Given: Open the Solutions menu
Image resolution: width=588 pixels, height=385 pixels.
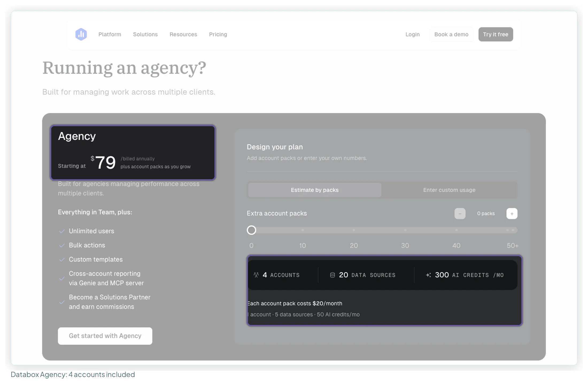Looking at the screenshot, I should 145,34.
